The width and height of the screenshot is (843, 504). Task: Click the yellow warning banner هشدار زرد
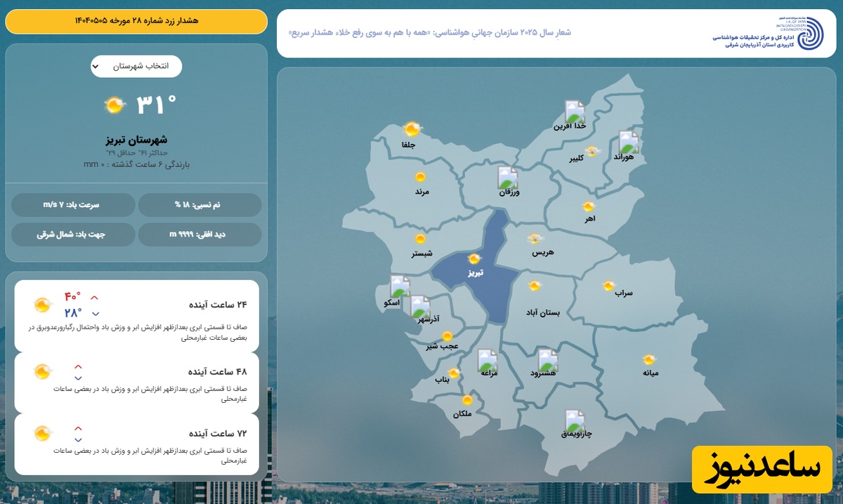(136, 21)
